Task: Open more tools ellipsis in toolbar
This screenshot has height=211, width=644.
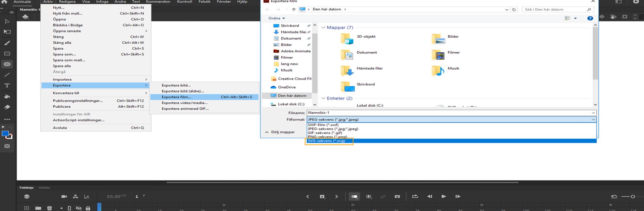Action: (x=7, y=119)
